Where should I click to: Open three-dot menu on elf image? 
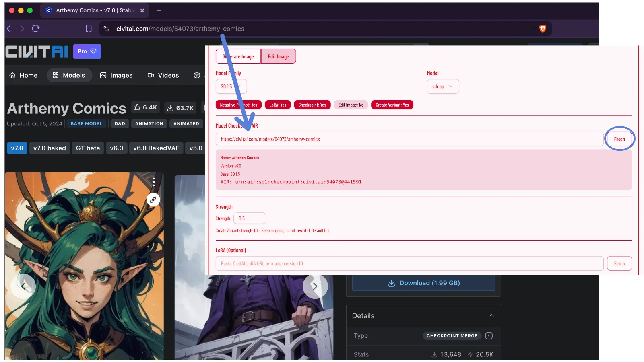153,181
